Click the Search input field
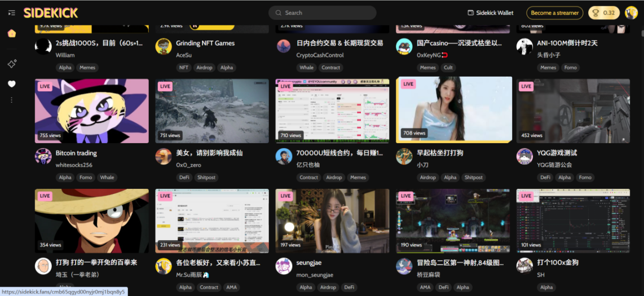This screenshot has height=296, width=644. tap(323, 13)
